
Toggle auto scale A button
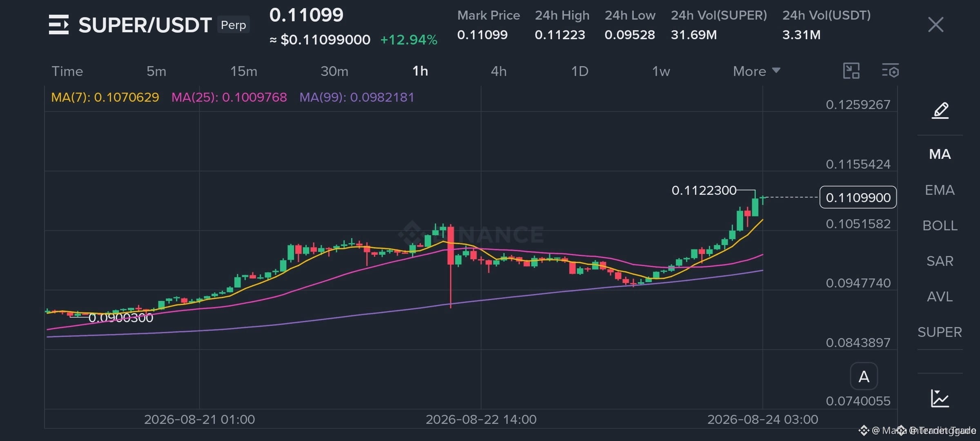864,376
